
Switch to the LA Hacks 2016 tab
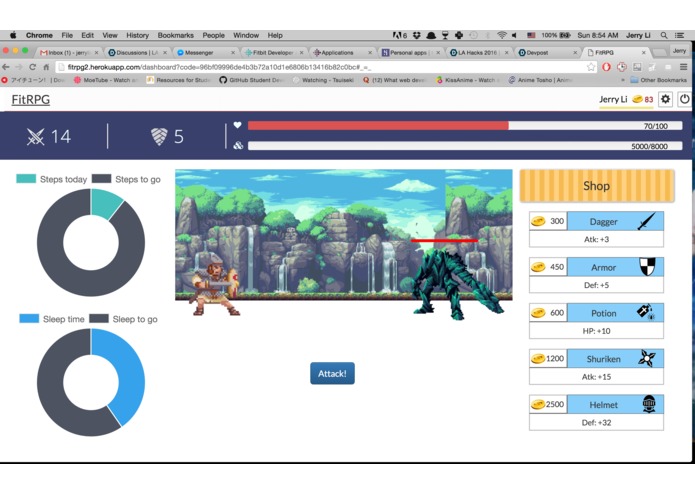pyautogui.click(x=479, y=52)
